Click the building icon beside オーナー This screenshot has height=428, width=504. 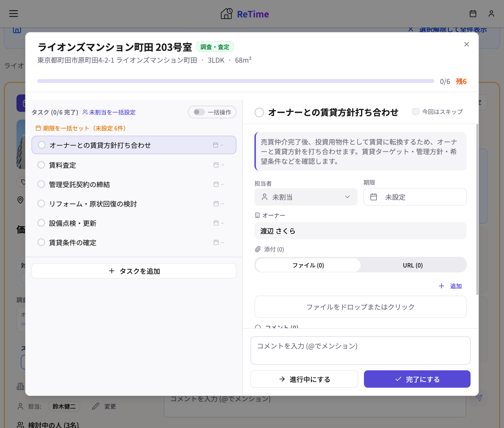[x=257, y=215]
